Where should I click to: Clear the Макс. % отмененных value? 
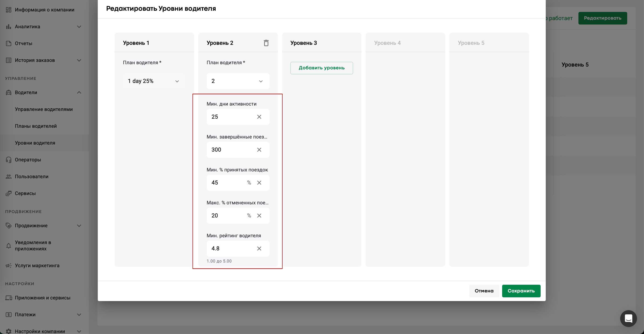pyautogui.click(x=259, y=216)
